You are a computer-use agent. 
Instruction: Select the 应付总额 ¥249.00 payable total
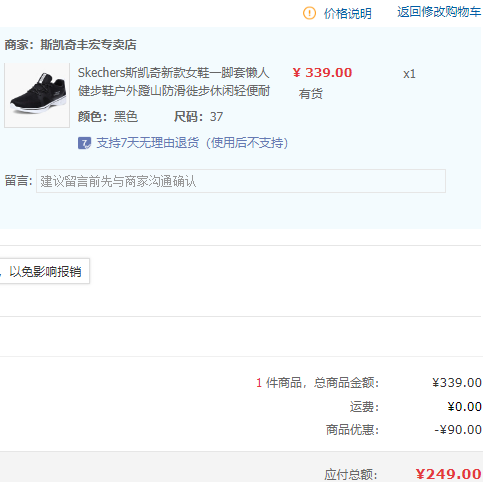click(x=448, y=474)
